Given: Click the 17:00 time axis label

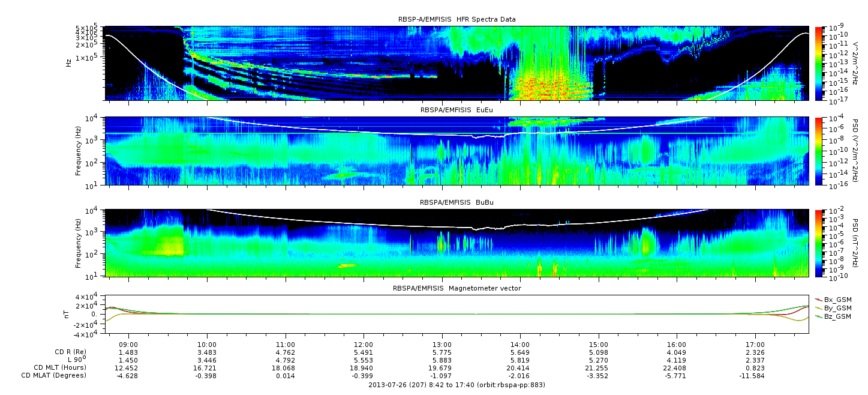Looking at the screenshot, I should tap(755, 346).
